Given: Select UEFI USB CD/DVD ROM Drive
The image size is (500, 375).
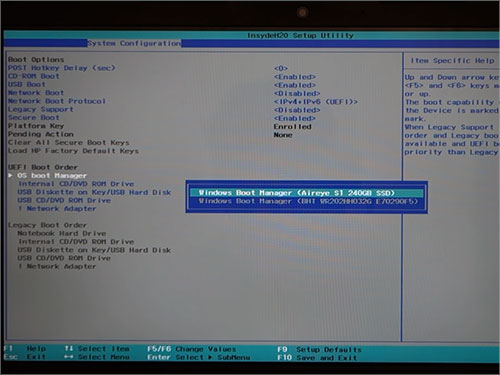Looking at the screenshot, I should [x=64, y=201].
